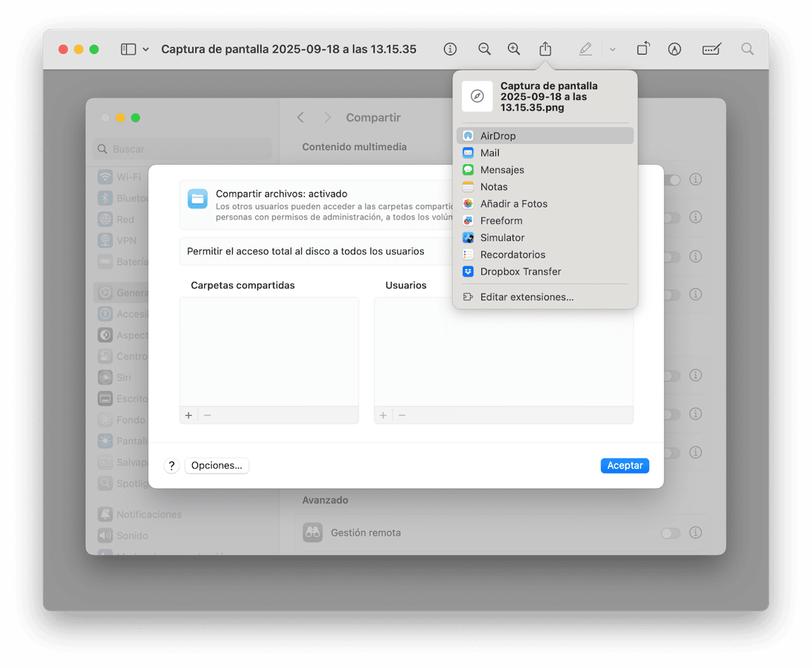Open the highlight color dropdown arrow
Viewport: 812px width, 668px height.
click(x=612, y=49)
